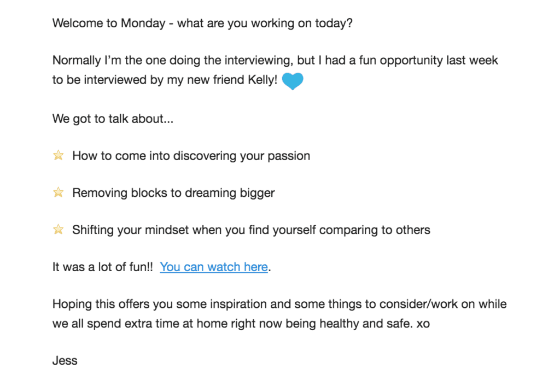Click the word "Kelly!" in the paragraph
560x392 pixels.
(262, 80)
